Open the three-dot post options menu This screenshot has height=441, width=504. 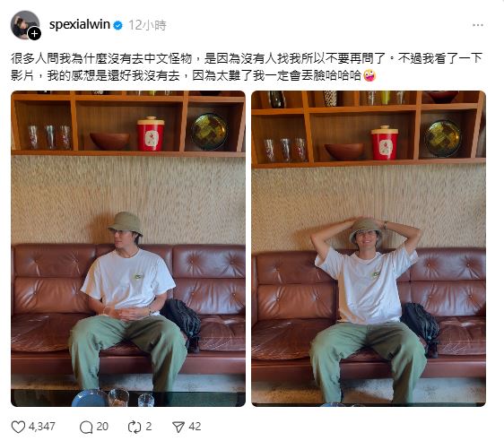(478, 25)
